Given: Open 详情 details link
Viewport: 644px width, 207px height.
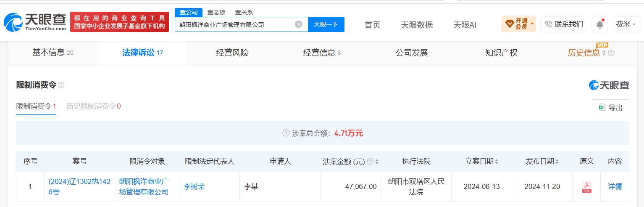Looking at the screenshot, I should coord(615,186).
